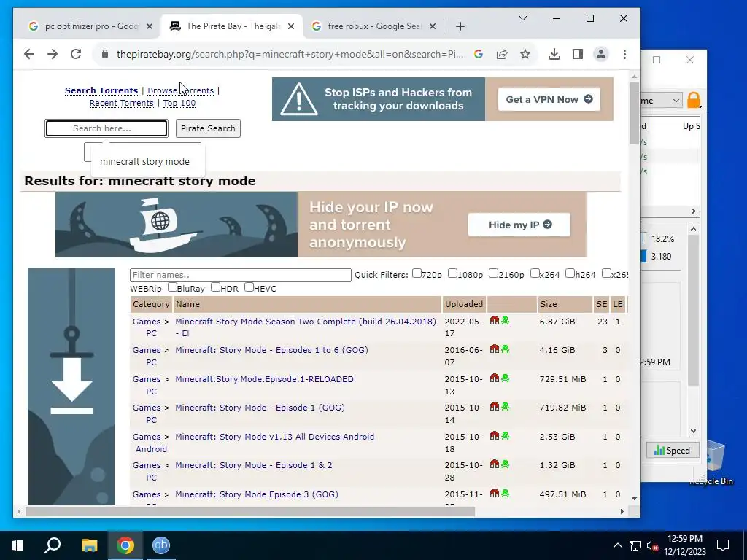This screenshot has height=560, width=747.
Task: Sort results by Uploaded column header
Action: [464, 304]
